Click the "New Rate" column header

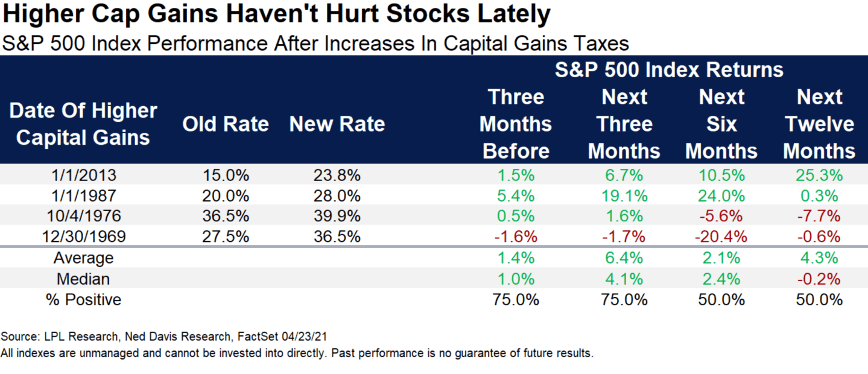337,124
